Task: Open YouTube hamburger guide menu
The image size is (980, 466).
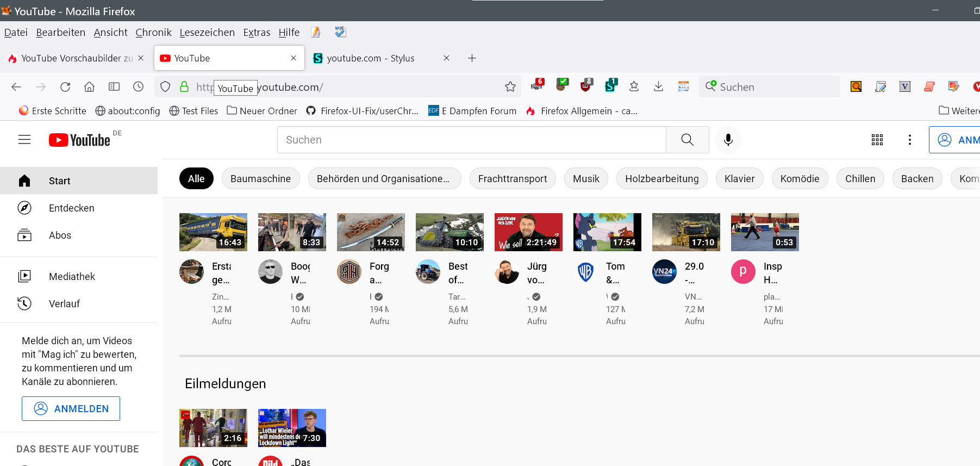Action: tap(24, 140)
